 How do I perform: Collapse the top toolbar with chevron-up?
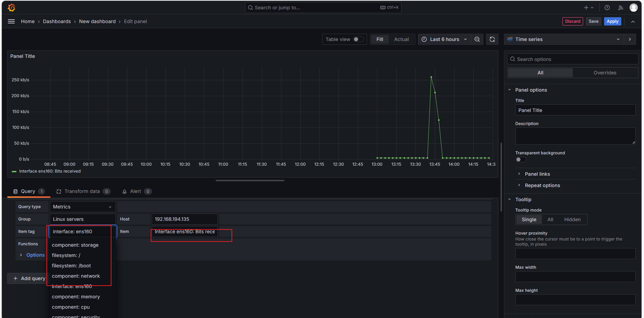point(633,21)
